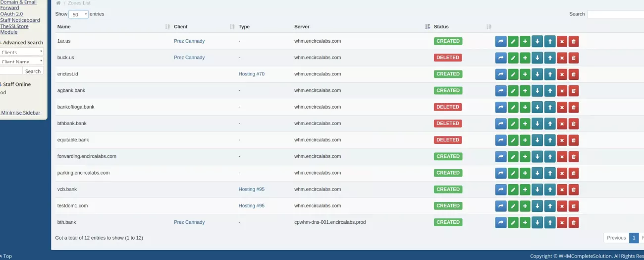Click the Advanced Search button in sidebar
Viewport: 644px width, 260px height.
33,71
